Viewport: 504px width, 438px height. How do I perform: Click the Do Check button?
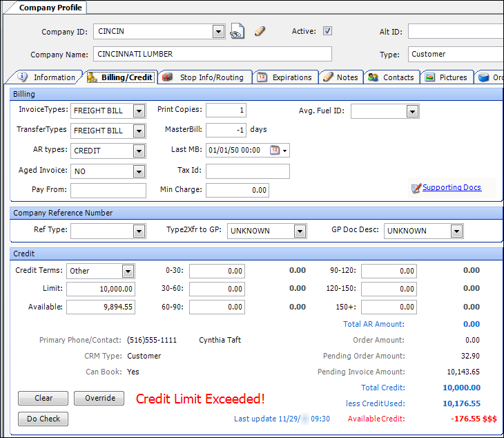pos(43,419)
